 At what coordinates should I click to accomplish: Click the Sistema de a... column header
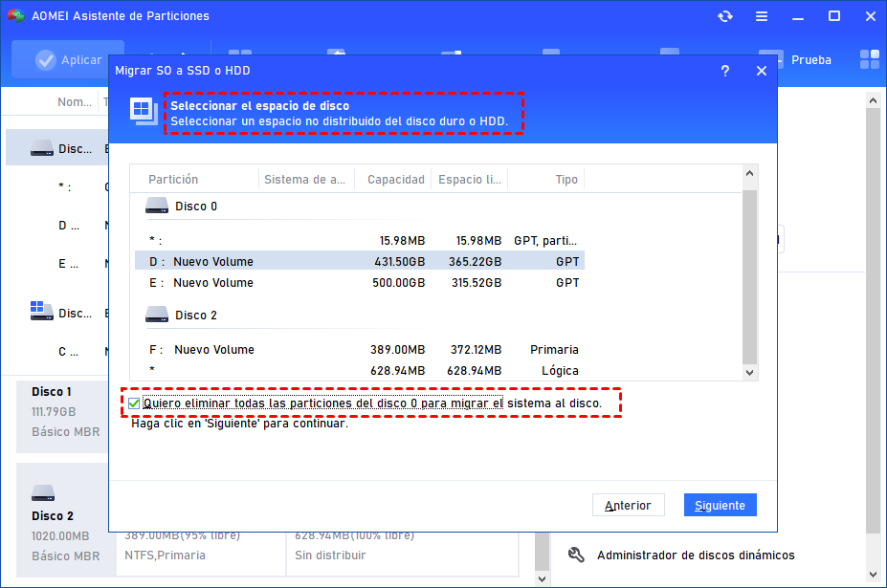point(306,179)
